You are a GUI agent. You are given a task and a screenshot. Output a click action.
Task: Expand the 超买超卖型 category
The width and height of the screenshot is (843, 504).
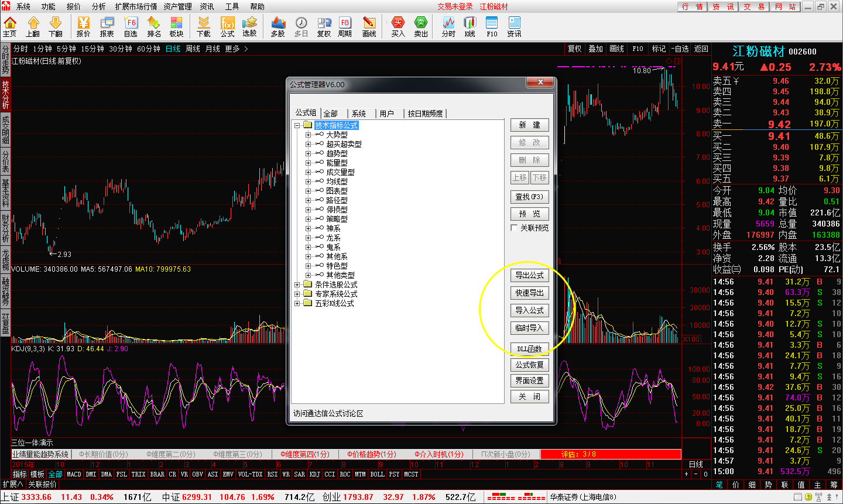[x=308, y=144]
